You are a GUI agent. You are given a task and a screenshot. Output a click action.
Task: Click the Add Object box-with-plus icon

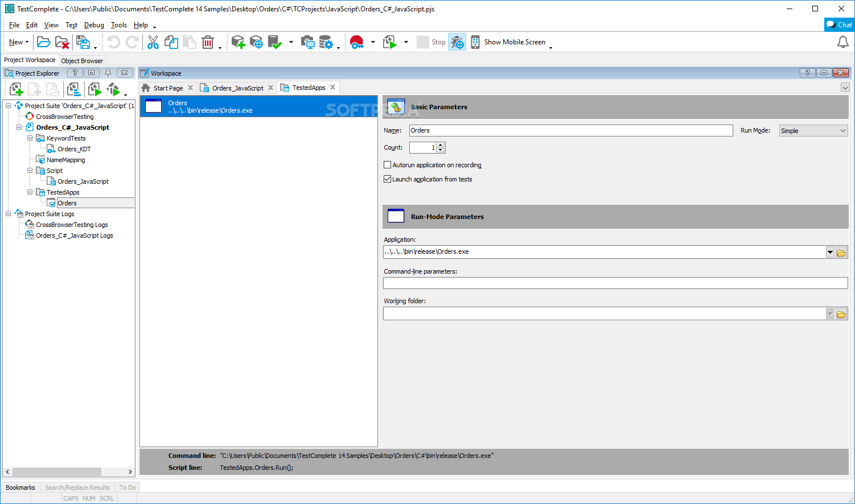(238, 42)
